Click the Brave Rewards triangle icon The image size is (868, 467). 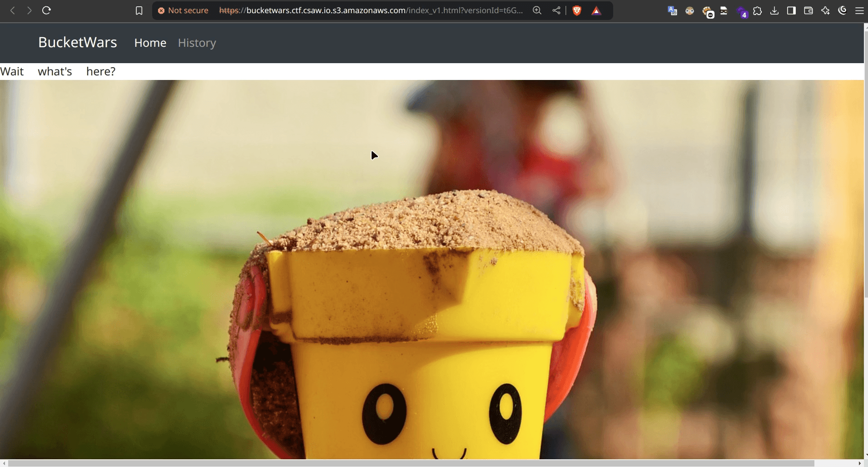(x=596, y=11)
